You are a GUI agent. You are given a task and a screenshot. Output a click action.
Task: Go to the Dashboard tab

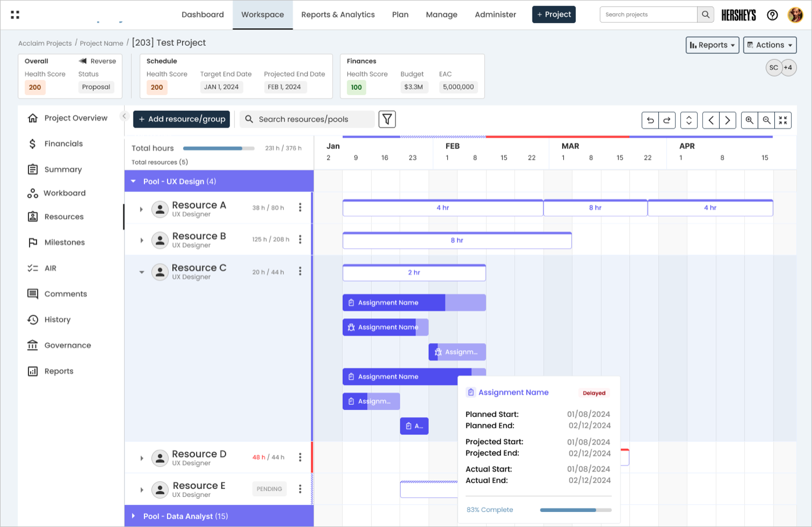click(x=202, y=14)
